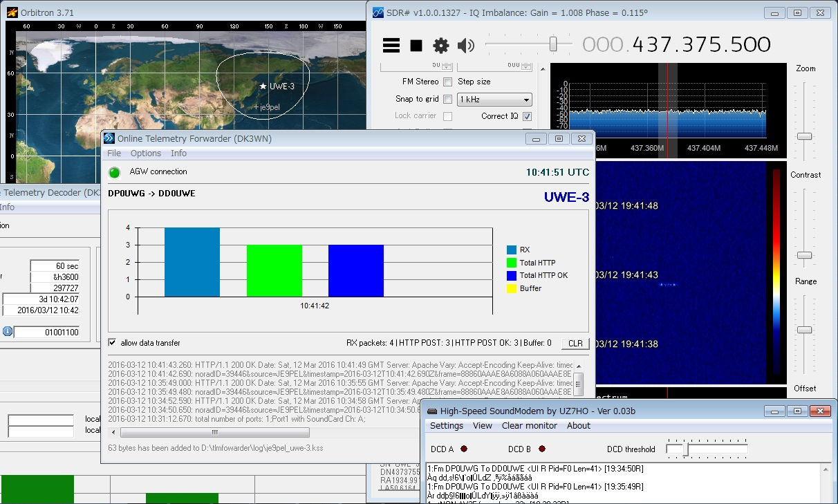Screen dimensions: 838x504
Task: Click the 01001100 field in Telemetry Decoder
Action: click(x=47, y=333)
